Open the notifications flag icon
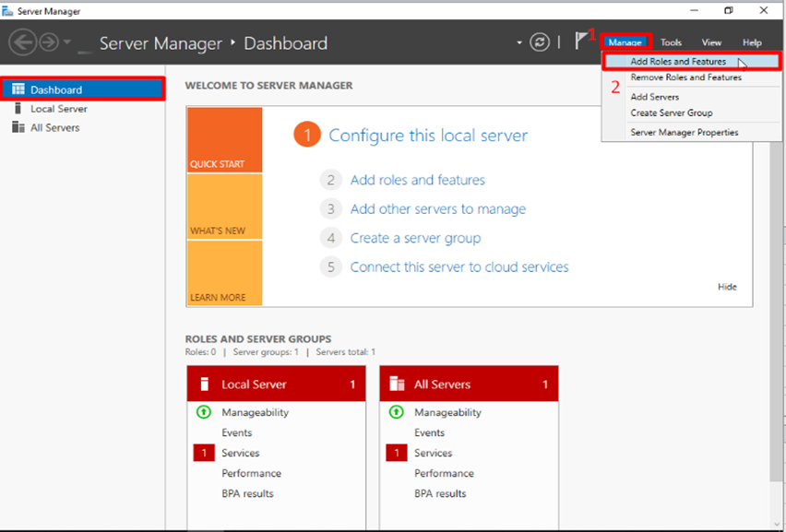 (582, 41)
